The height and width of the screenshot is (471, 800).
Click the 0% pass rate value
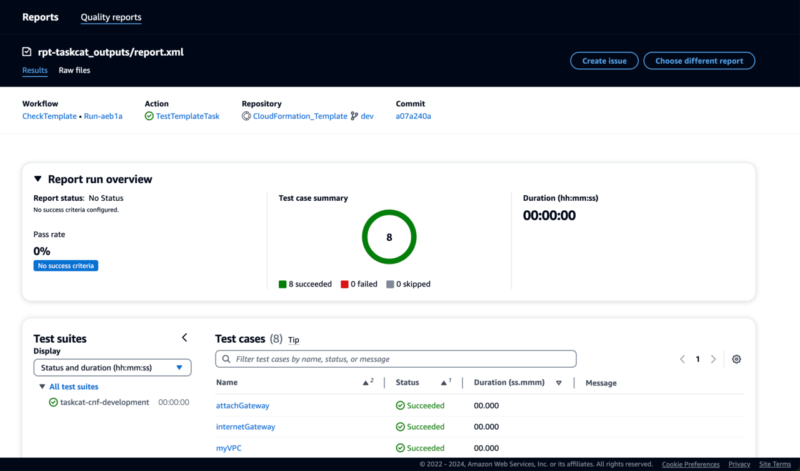(x=42, y=251)
